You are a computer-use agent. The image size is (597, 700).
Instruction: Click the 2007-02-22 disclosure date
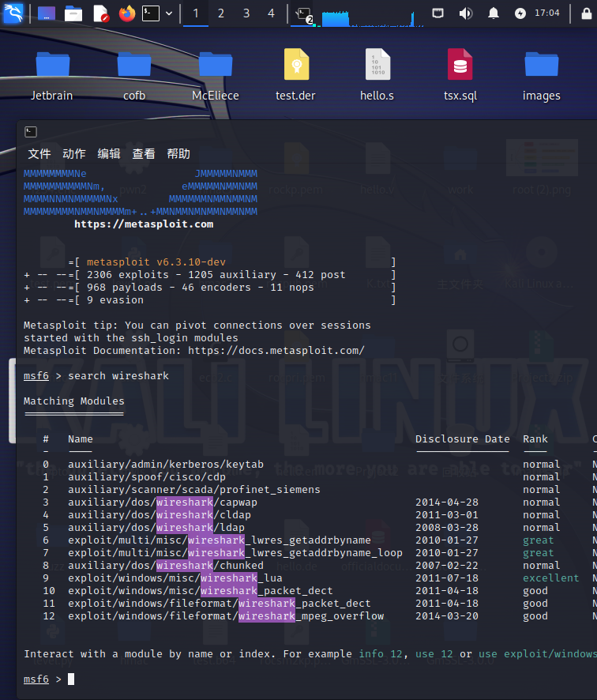click(x=447, y=566)
